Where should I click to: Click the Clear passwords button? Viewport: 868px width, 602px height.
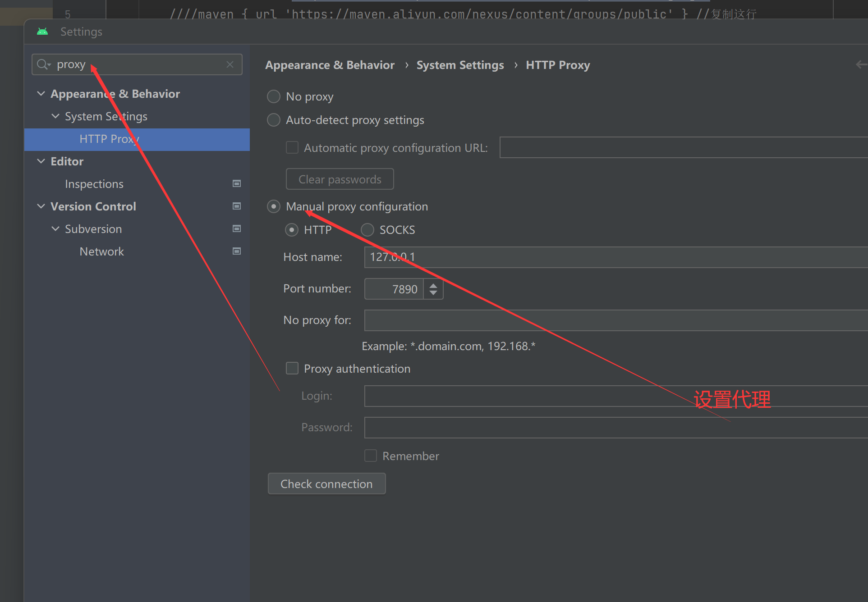tap(340, 179)
